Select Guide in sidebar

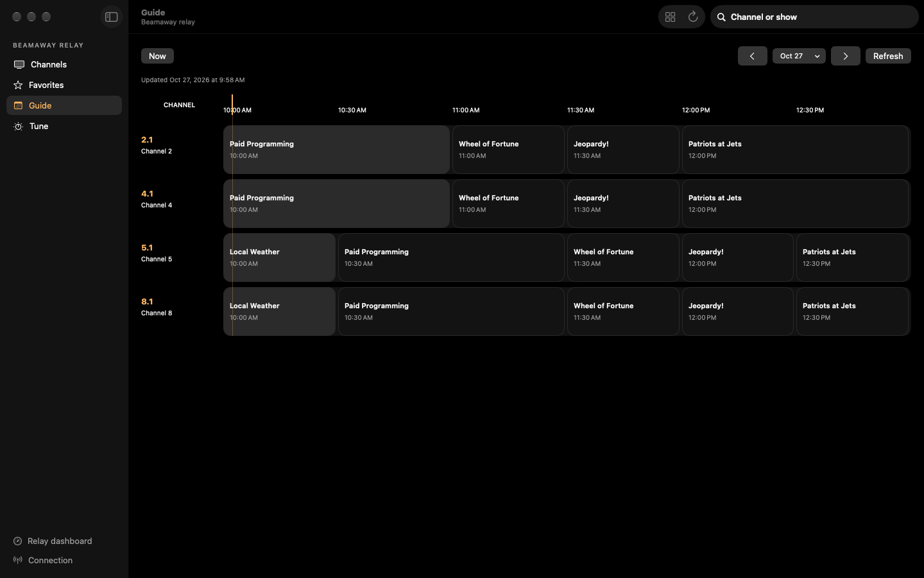pos(64,105)
